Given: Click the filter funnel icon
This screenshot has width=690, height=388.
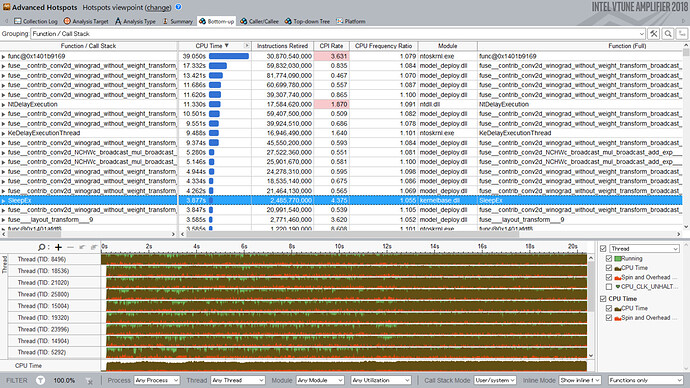Looking at the screenshot, I should [x=40, y=381].
